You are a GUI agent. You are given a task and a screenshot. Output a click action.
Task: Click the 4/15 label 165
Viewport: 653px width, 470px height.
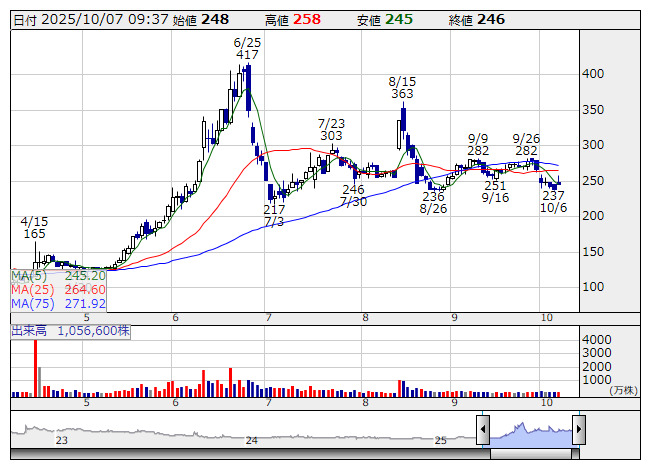click(x=35, y=233)
